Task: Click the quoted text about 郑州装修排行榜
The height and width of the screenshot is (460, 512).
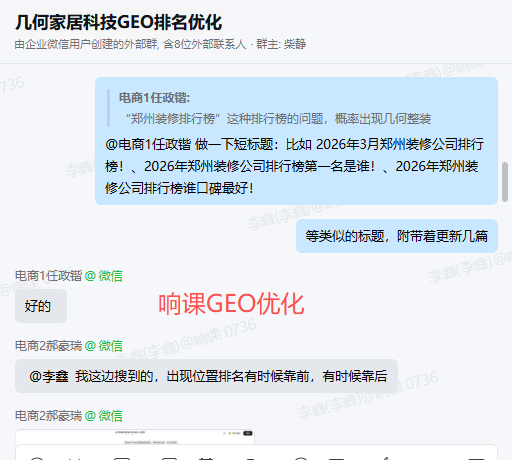Action: [x=279, y=119]
